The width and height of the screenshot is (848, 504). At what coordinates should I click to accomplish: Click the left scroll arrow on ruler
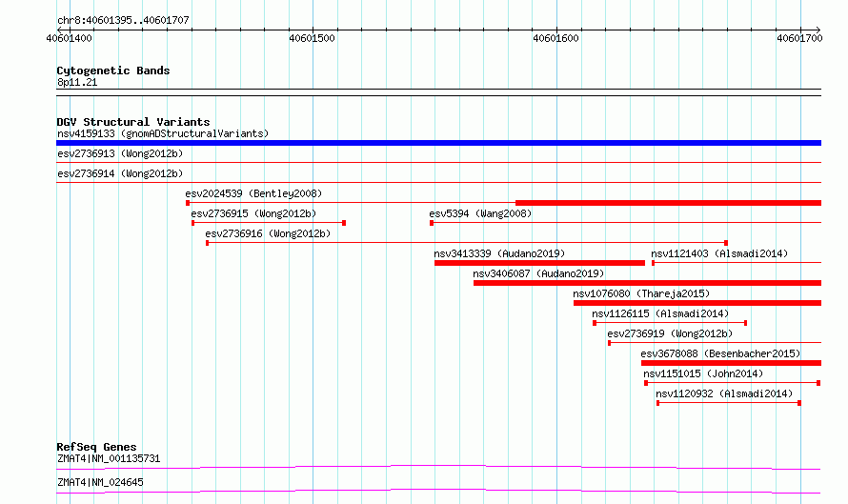point(59,30)
